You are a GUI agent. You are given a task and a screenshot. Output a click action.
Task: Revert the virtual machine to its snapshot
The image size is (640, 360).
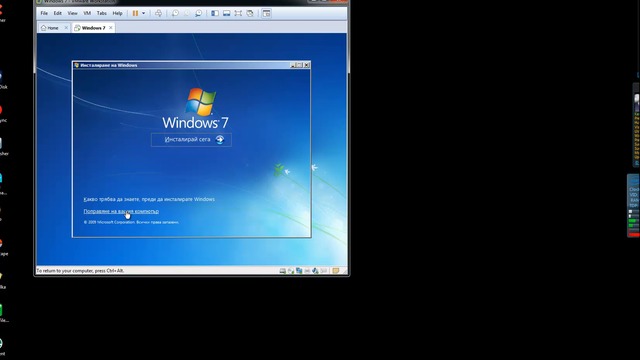[x=187, y=13]
